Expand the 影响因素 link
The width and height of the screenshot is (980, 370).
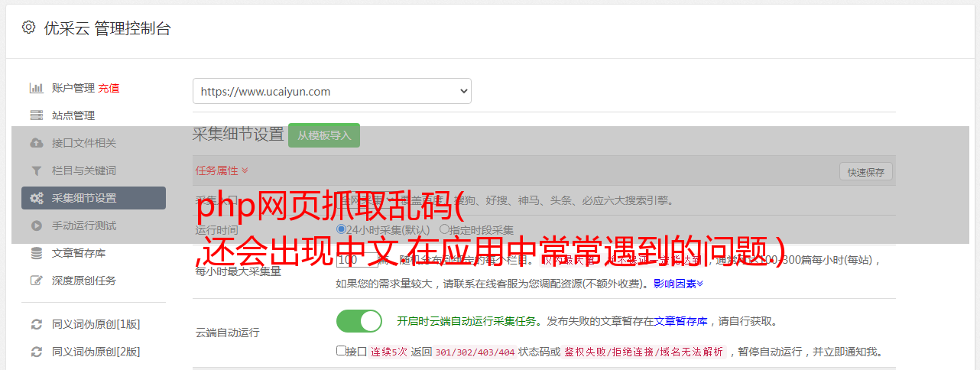[x=678, y=284]
